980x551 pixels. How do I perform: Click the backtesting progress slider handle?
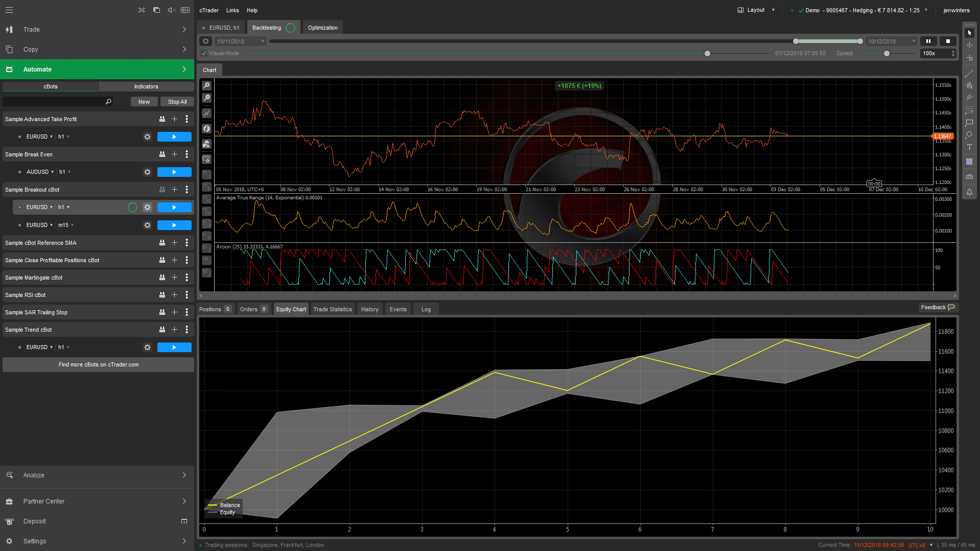point(707,54)
